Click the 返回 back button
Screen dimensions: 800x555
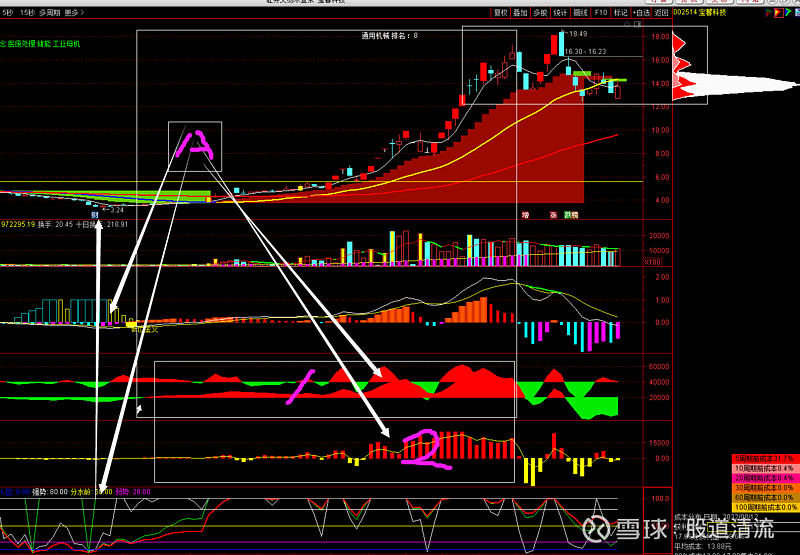click(662, 13)
